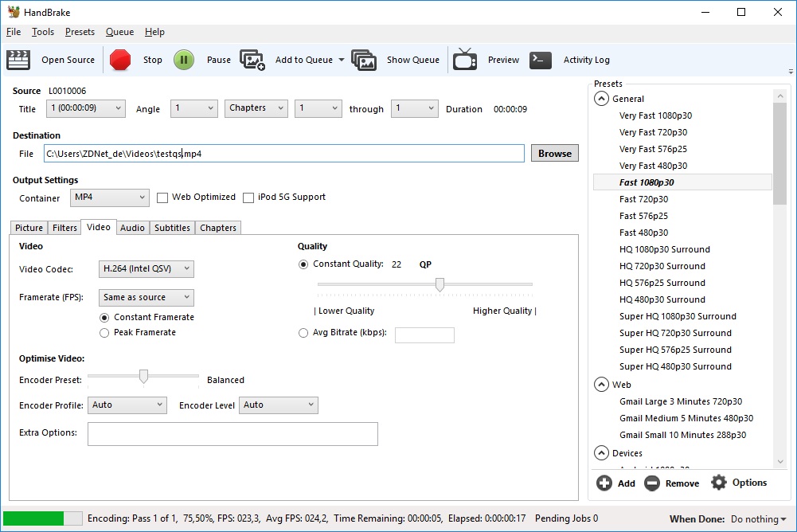The height and width of the screenshot is (532, 797).
Task: Click the Open Source clapperboard icon
Action: pyautogui.click(x=18, y=60)
